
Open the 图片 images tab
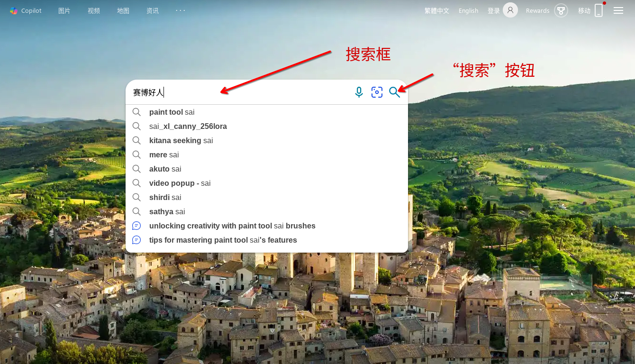pyautogui.click(x=64, y=10)
